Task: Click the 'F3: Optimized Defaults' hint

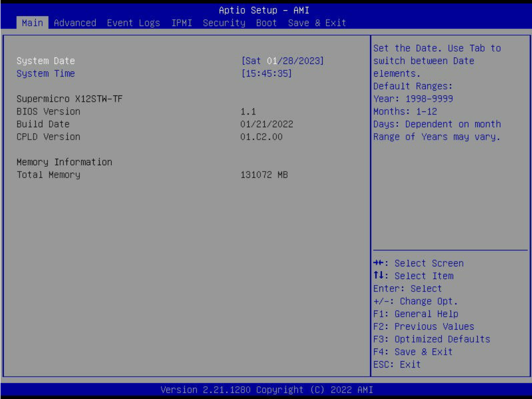Action: tap(431, 339)
